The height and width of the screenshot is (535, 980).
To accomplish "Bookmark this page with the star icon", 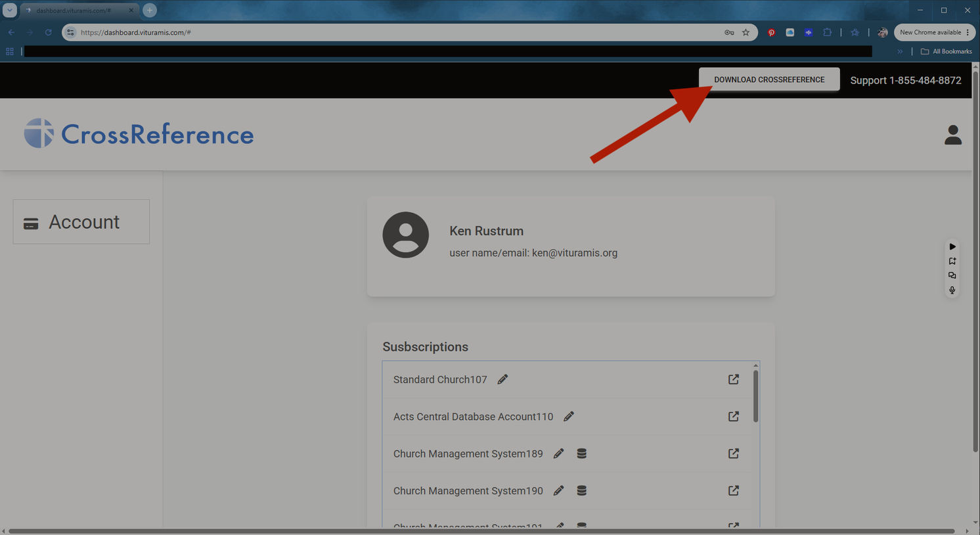I will click(x=746, y=32).
